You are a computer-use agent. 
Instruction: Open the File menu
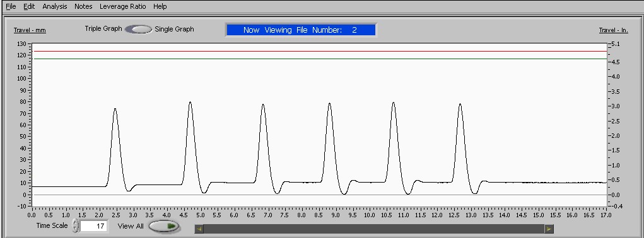click(x=11, y=6)
